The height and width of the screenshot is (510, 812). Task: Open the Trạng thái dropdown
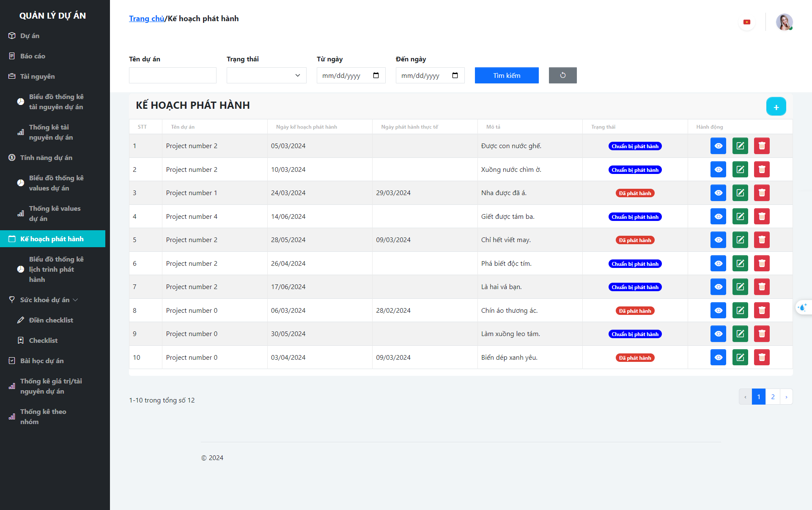(266, 75)
